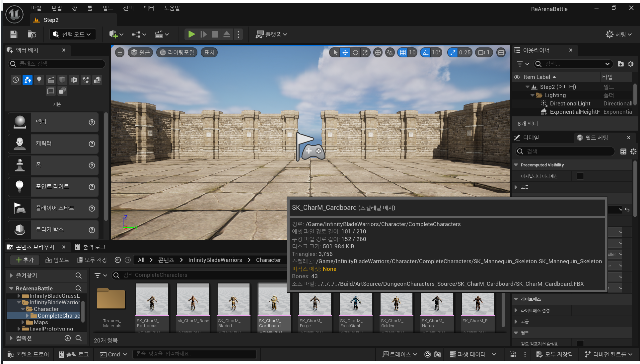640x364 pixels.
Task: Open the 도움말 menu
Action: [x=172, y=8]
